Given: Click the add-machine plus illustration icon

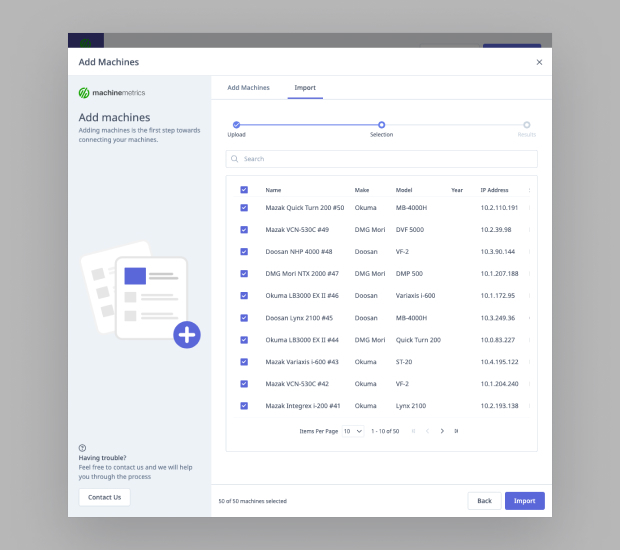Looking at the screenshot, I should click(x=186, y=335).
